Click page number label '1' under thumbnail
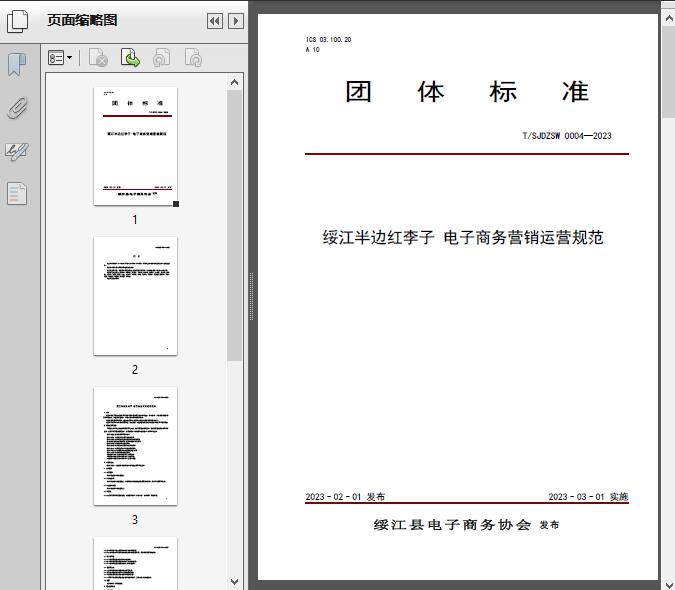Viewport: 675px width, 590px height. [x=135, y=220]
